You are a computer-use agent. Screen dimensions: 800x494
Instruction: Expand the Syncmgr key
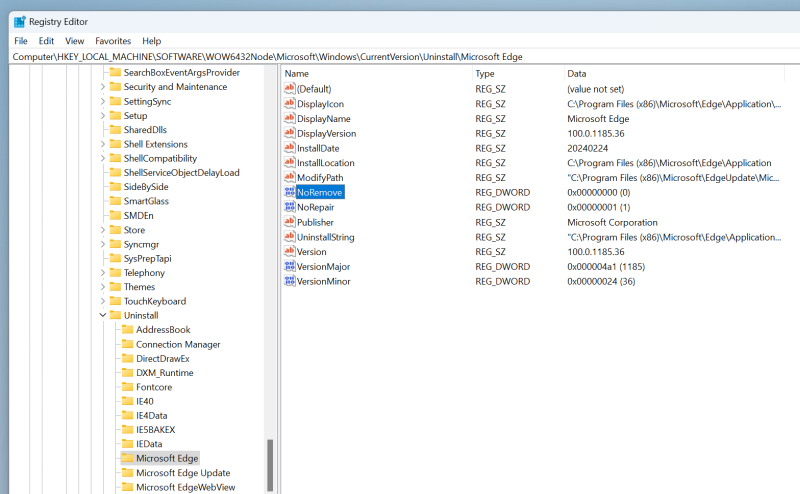(103, 244)
